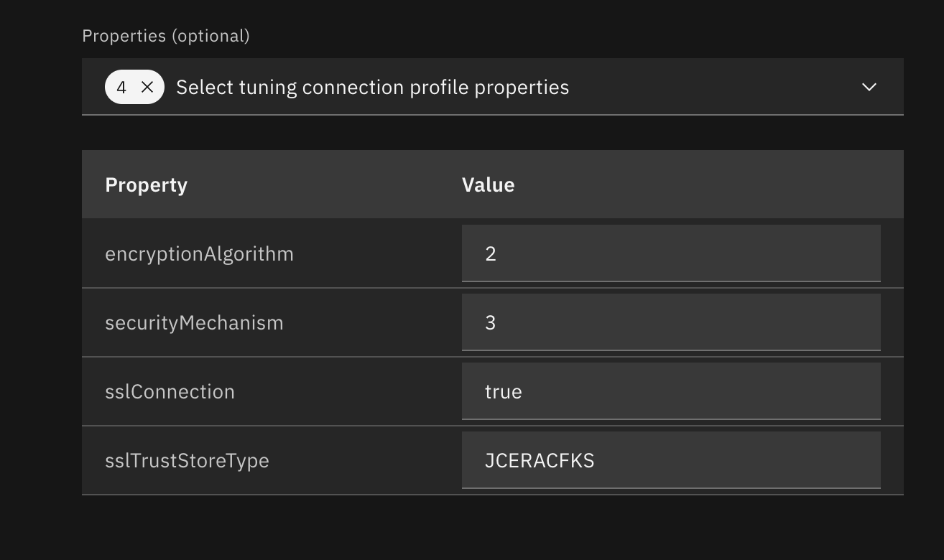This screenshot has height=560, width=944.
Task: Click the Properties (optional) label
Action: [165, 35]
